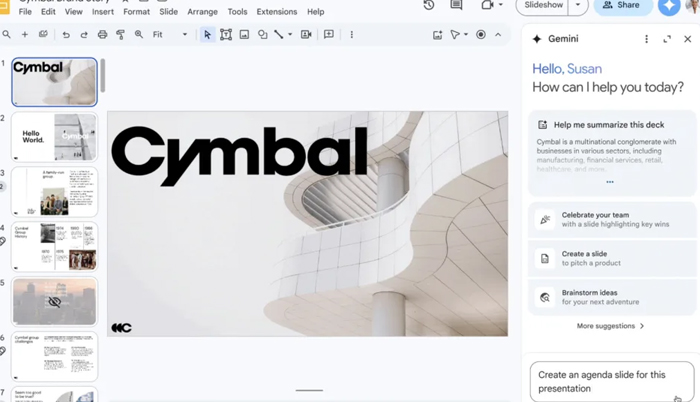Open the toolbar more options menu

[x=352, y=34]
